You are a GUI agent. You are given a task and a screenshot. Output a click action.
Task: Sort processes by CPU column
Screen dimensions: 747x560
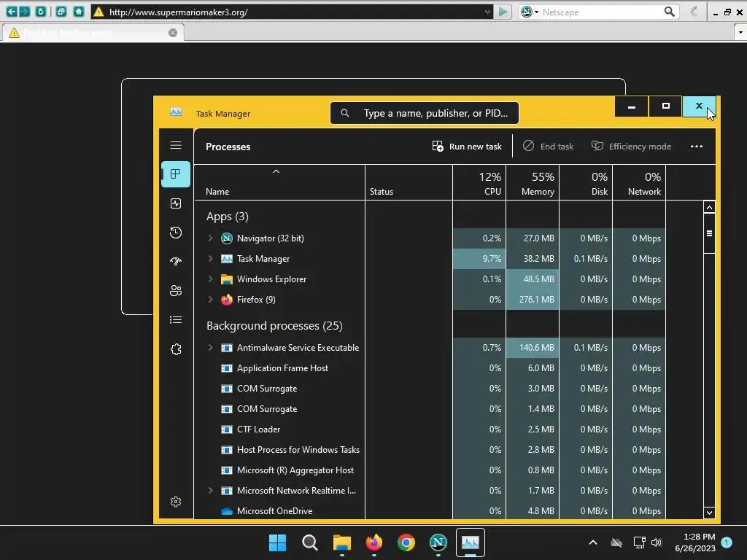pos(479,182)
